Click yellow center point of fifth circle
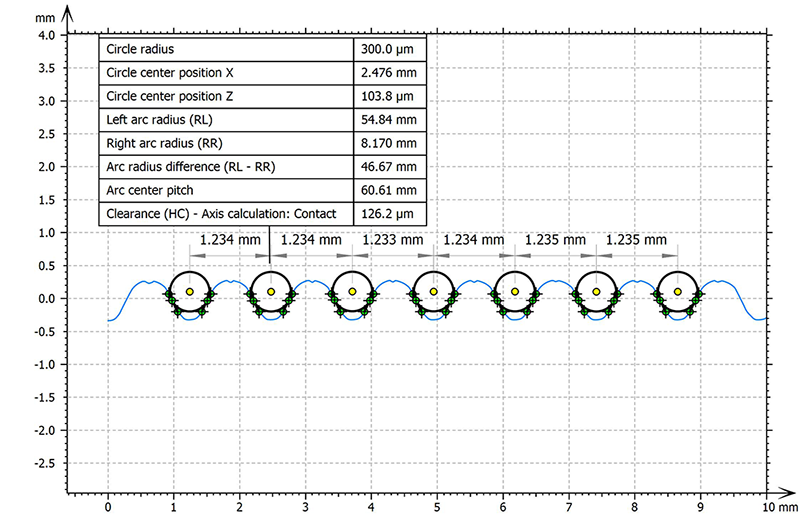Screen dimensions: 800x526 [515, 291]
